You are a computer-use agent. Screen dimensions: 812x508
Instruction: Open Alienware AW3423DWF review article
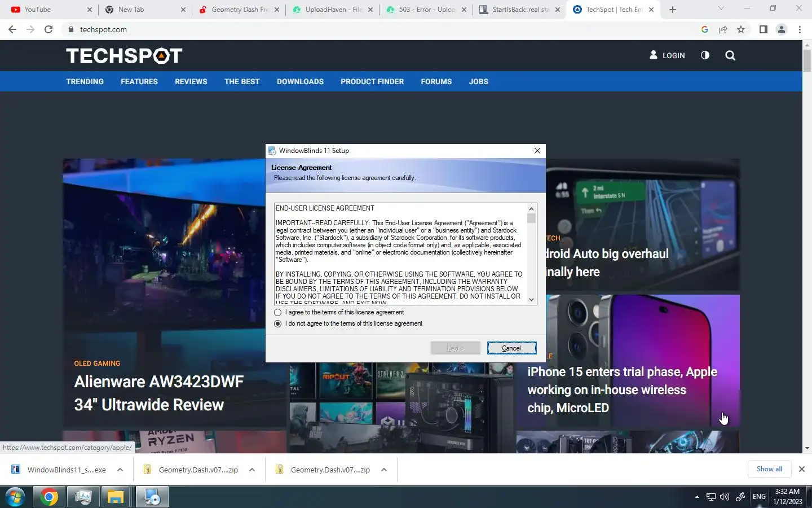[x=158, y=393]
